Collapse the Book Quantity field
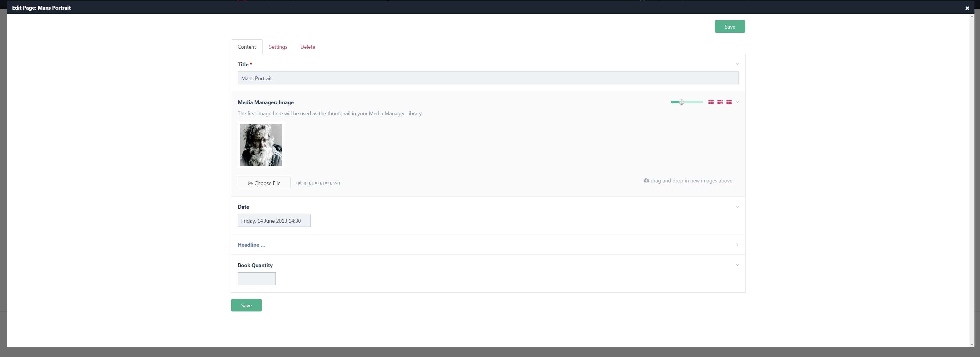The height and width of the screenshot is (357, 980). [737, 265]
